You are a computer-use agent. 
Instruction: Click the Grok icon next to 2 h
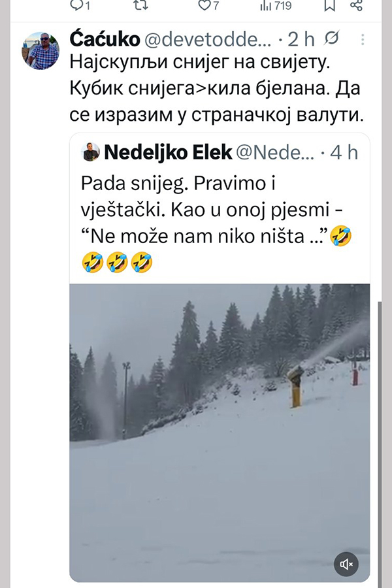331,39
